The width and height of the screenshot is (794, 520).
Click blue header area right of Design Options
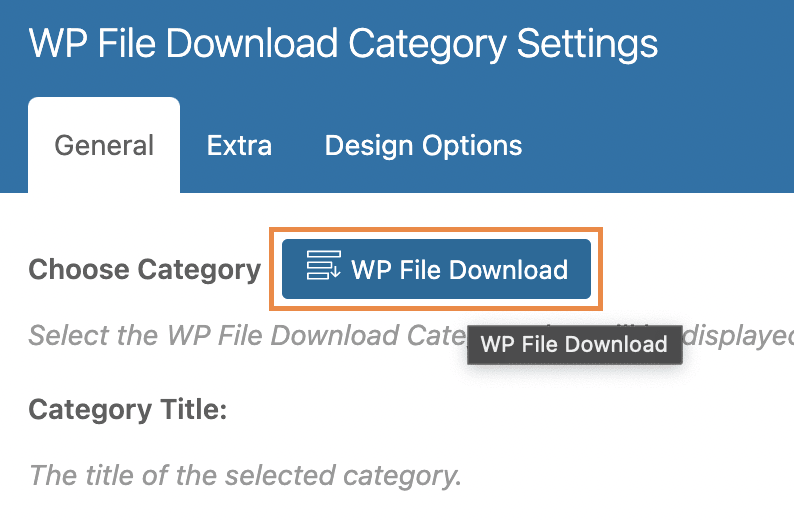click(660, 146)
